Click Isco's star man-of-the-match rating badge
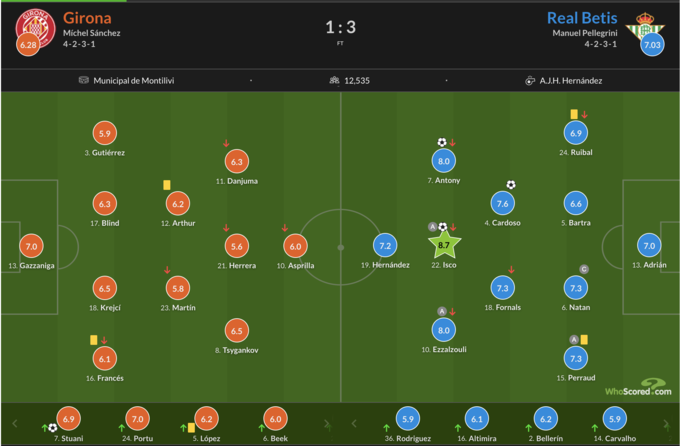Screen dimensions: 680x446 pyautogui.click(x=443, y=244)
